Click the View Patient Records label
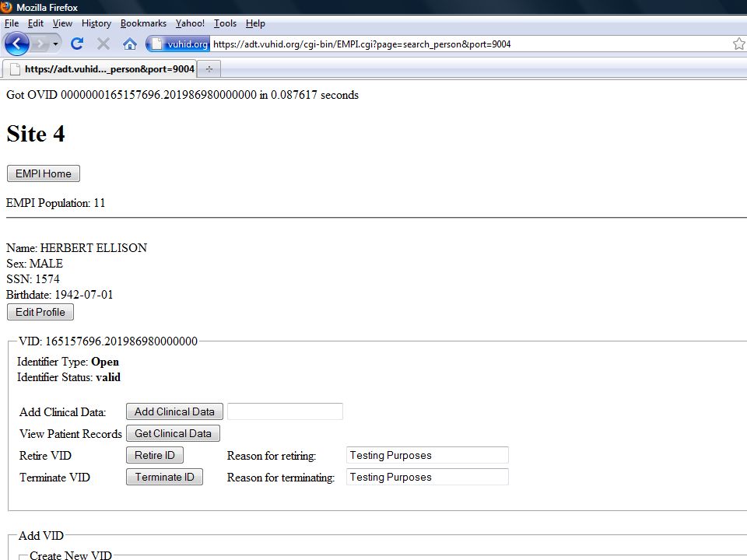The width and height of the screenshot is (747, 560). [71, 434]
